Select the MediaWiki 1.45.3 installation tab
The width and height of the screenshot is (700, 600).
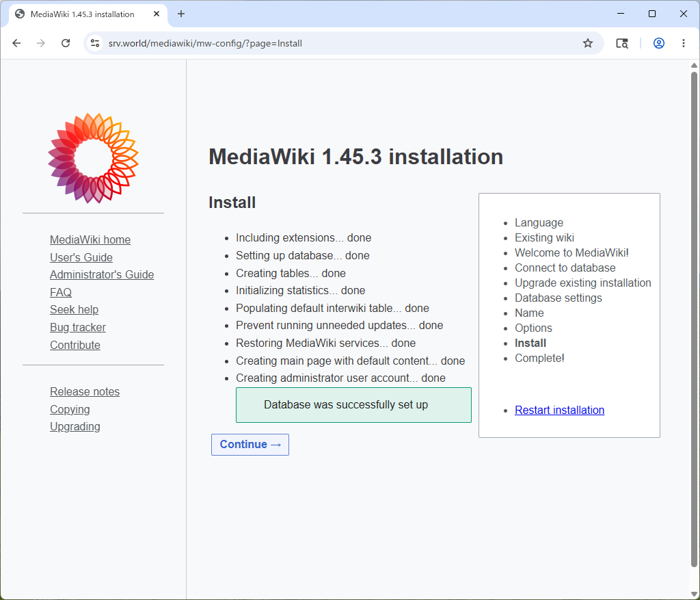88,14
